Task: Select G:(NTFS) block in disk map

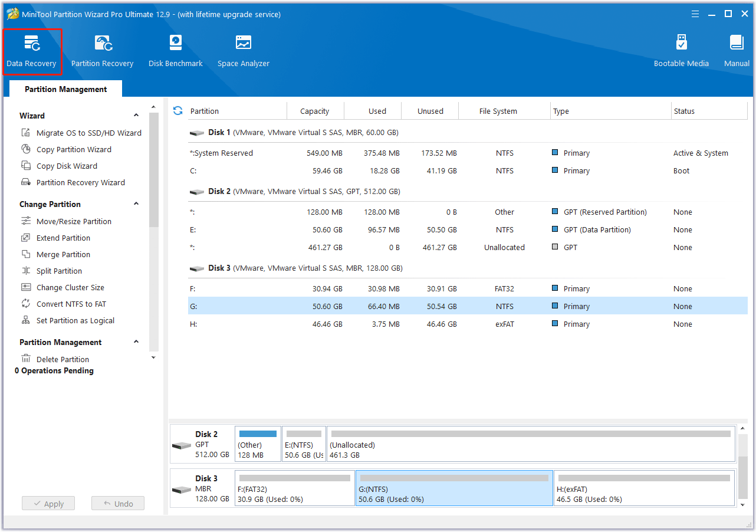Action: tap(454, 488)
